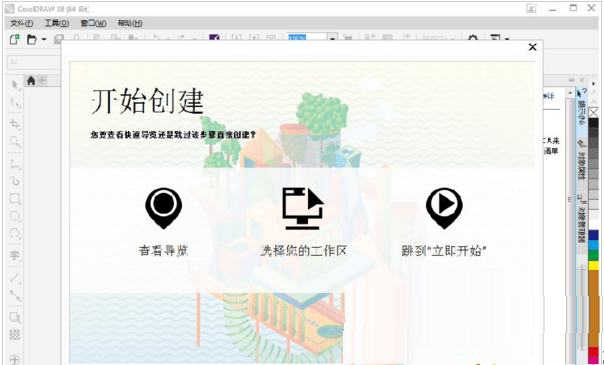Open the 工具(O) menu
This screenshot has height=365, width=604.
pyautogui.click(x=57, y=23)
